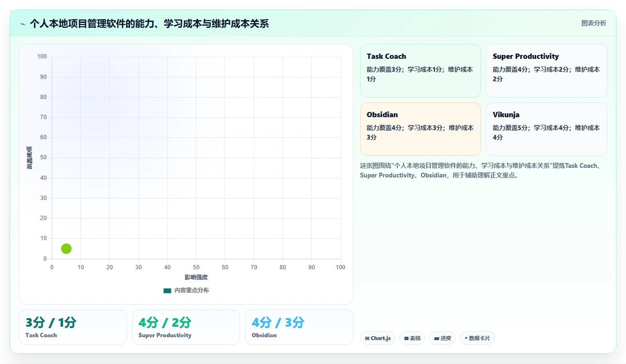Click the green data bubble in the chart
The height and width of the screenshot is (364, 626).
point(66,248)
